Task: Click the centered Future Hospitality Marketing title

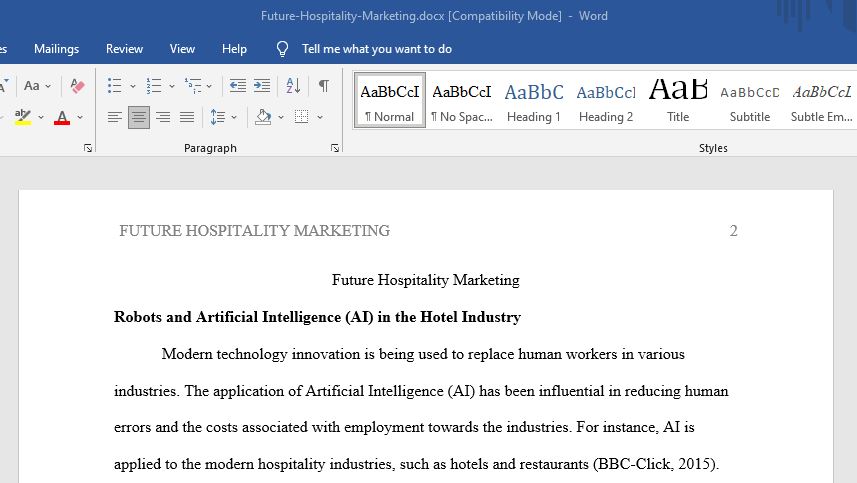Action: (426, 280)
